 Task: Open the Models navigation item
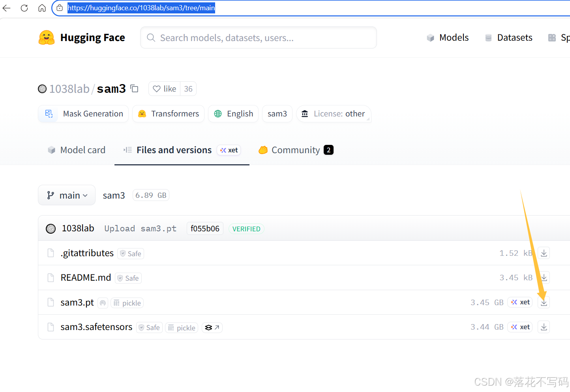pyautogui.click(x=448, y=38)
